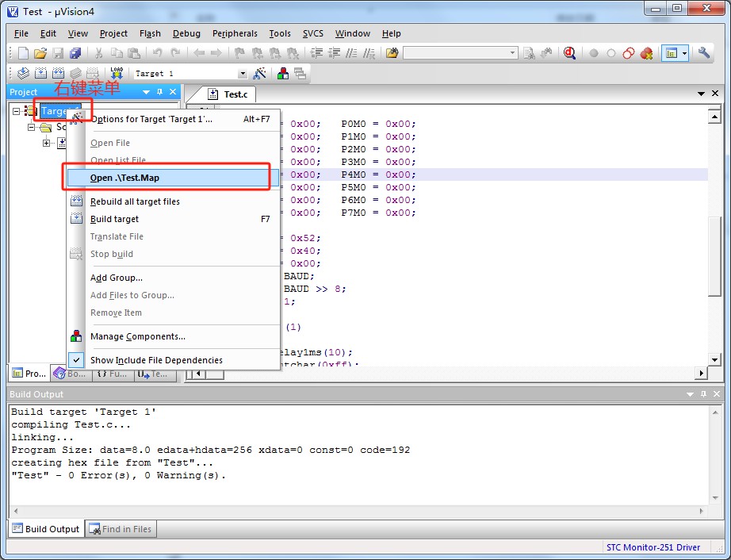Open the Target 1 selection dropdown
Image resolution: width=731 pixels, height=560 pixels.
coord(243,74)
